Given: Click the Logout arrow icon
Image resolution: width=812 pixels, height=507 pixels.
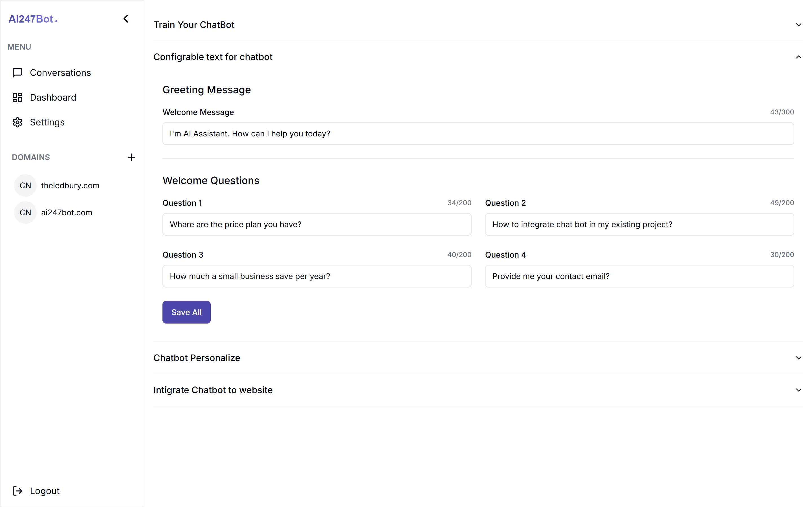Looking at the screenshot, I should pos(17,491).
